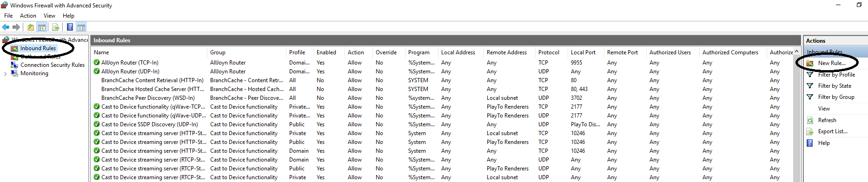The height and width of the screenshot is (182, 868).
Task: Click the rules list scroll-up arrow
Action: coord(797,52)
